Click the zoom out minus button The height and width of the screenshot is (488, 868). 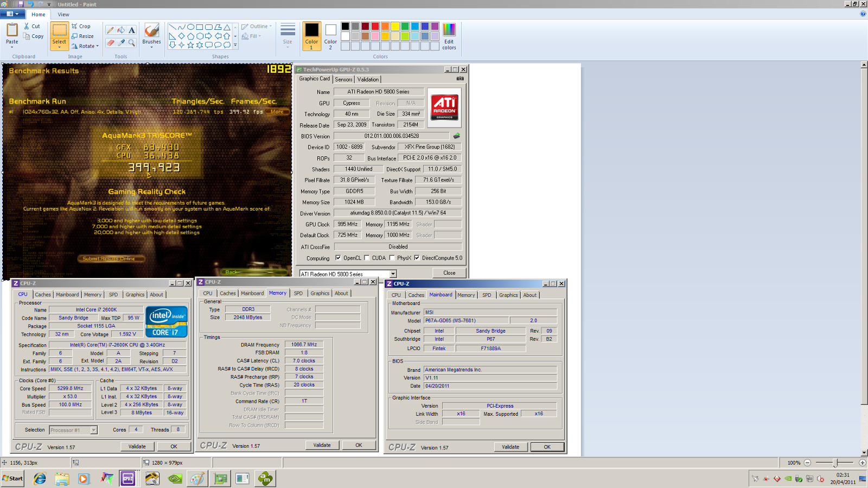pyautogui.click(x=807, y=462)
